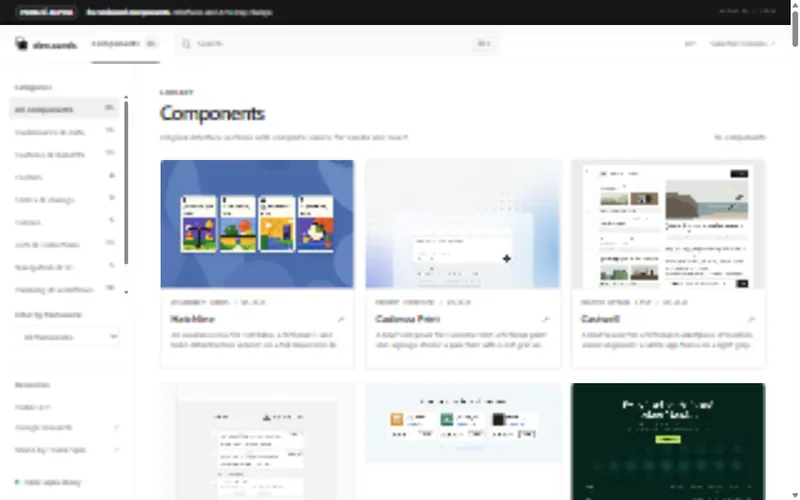The height and width of the screenshot is (500, 800).
Task: Click the page scrollbar's down arrow
Action: coord(795,495)
